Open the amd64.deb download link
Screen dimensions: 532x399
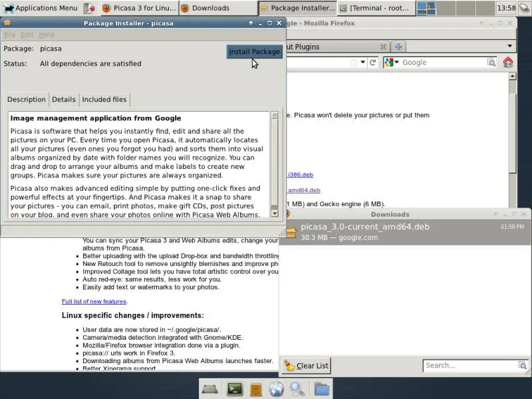304,190
